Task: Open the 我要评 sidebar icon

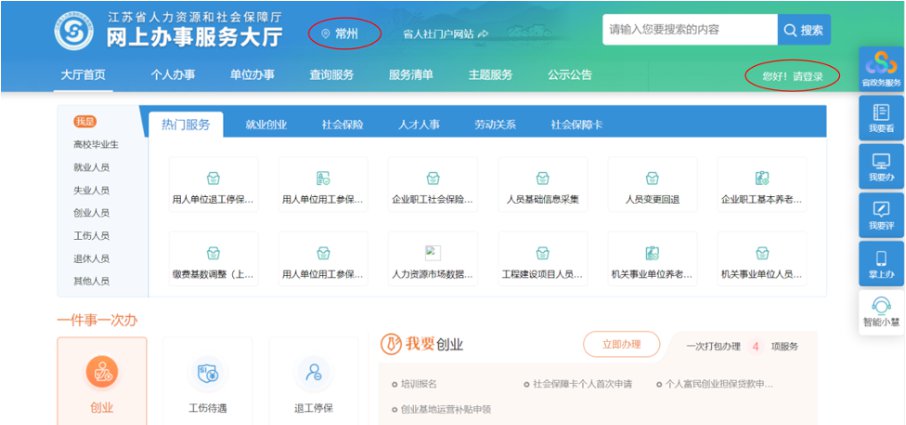Action: (x=881, y=210)
